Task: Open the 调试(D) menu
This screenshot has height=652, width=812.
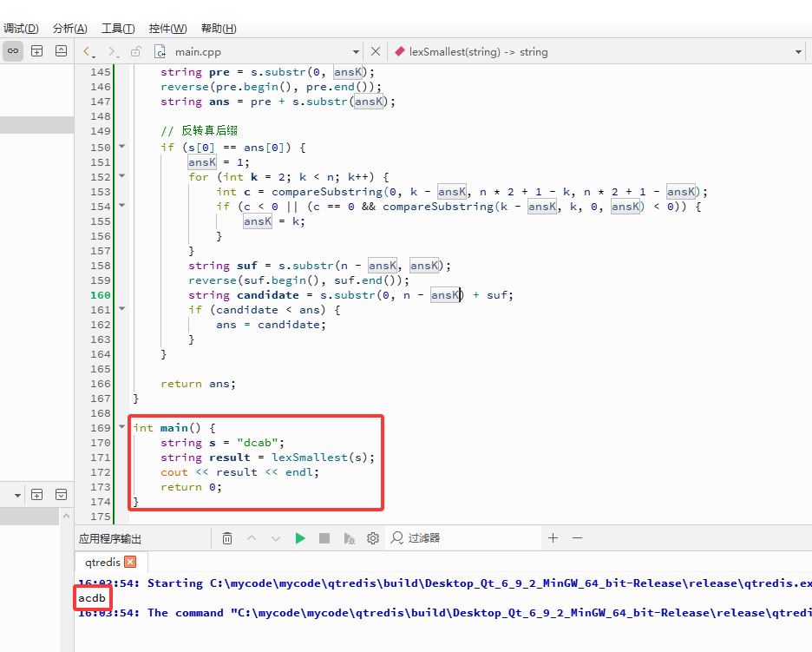Action: point(21,29)
